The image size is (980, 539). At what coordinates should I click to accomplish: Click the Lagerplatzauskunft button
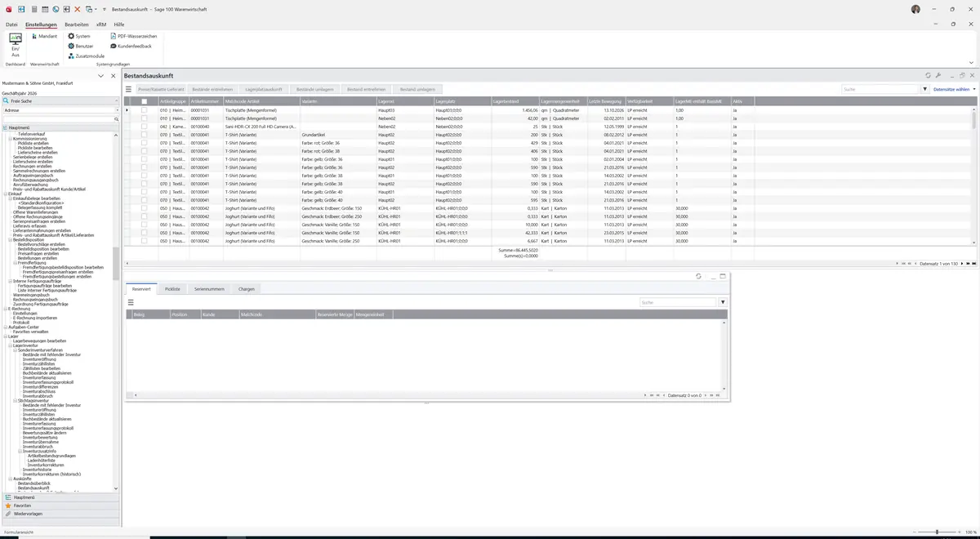(263, 89)
